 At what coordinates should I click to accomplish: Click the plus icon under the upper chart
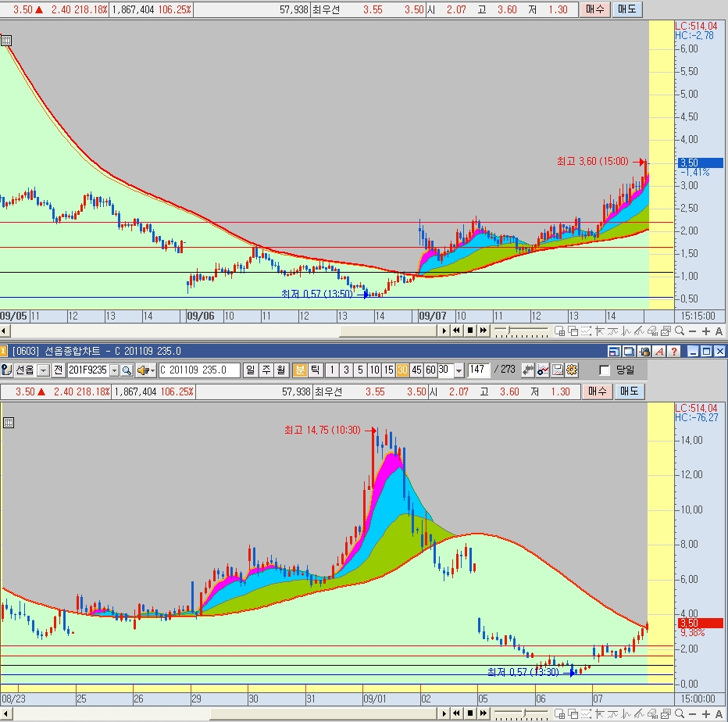705,331
